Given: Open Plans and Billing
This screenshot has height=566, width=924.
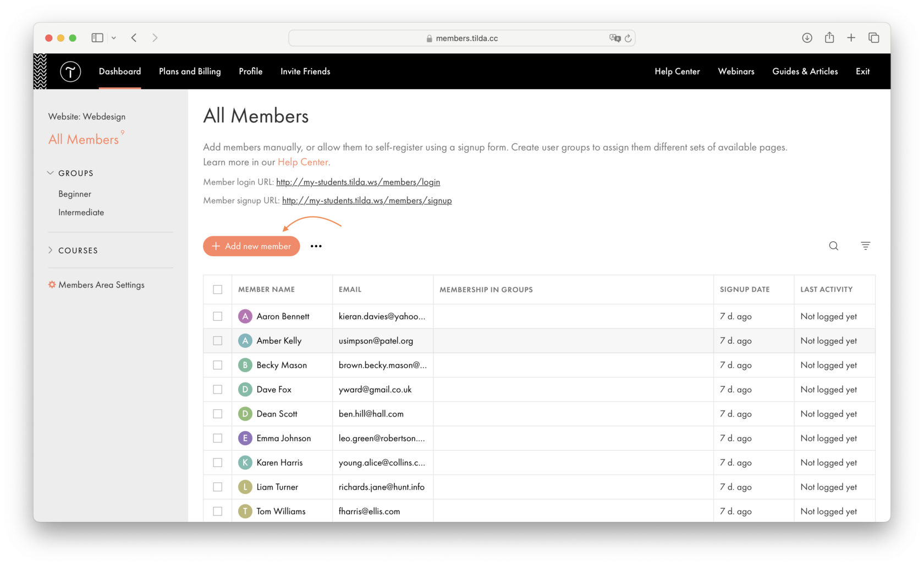Looking at the screenshot, I should [189, 71].
